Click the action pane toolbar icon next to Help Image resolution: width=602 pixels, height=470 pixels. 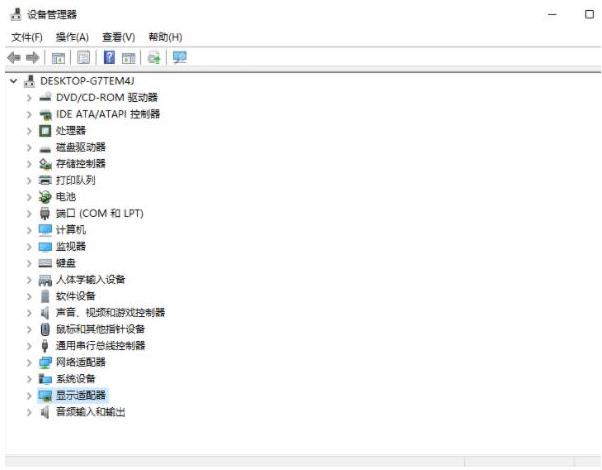click(x=128, y=58)
